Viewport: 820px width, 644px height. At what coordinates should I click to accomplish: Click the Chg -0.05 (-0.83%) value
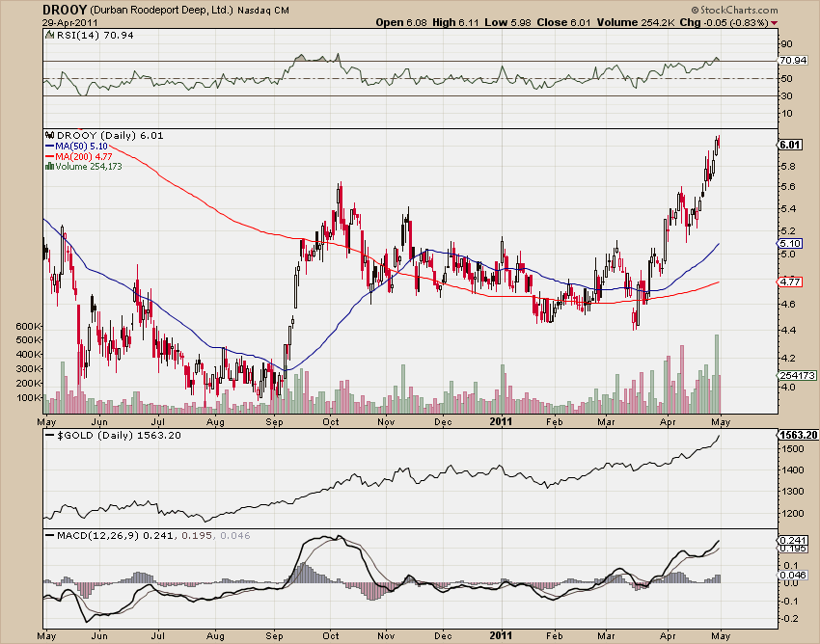pyautogui.click(x=724, y=22)
